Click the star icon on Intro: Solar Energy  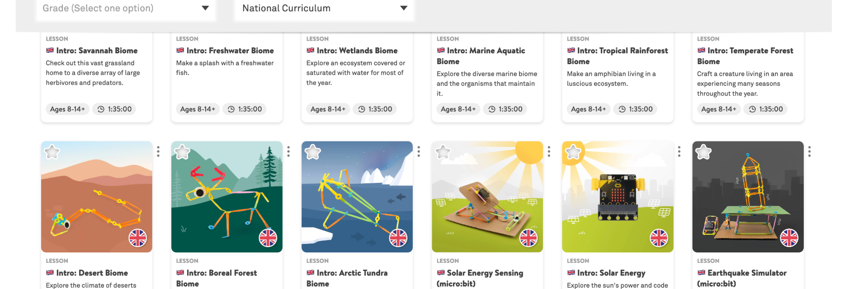click(x=573, y=152)
